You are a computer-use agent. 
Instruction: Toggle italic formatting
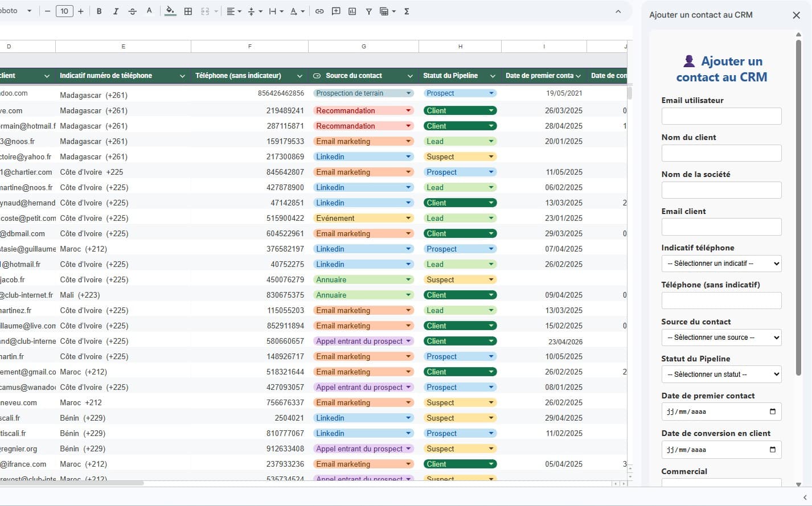pyautogui.click(x=116, y=11)
